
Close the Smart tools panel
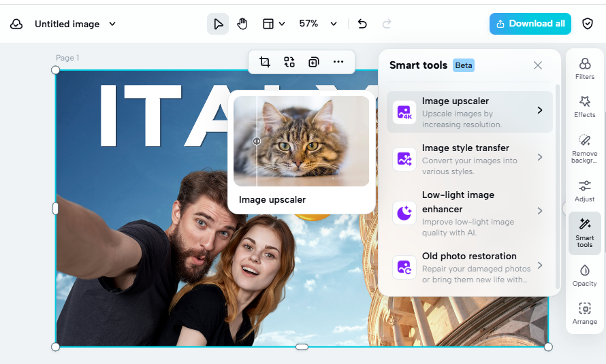point(538,65)
